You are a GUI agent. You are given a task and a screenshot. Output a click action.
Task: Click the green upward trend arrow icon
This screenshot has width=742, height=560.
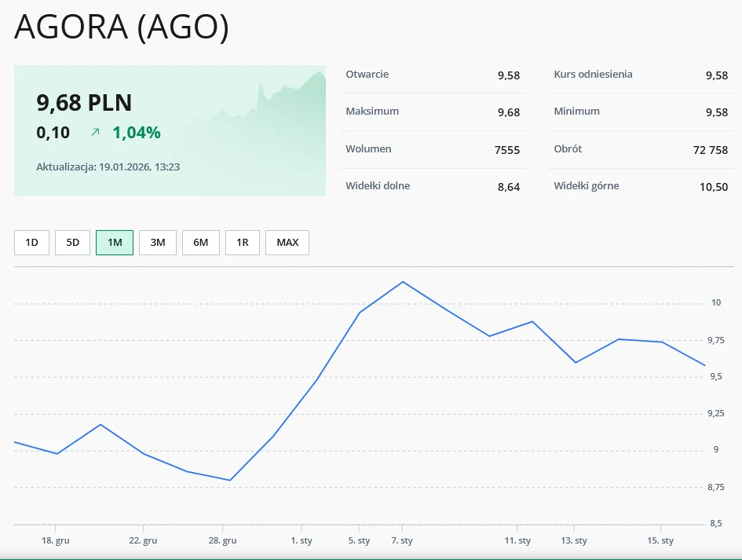click(x=95, y=133)
